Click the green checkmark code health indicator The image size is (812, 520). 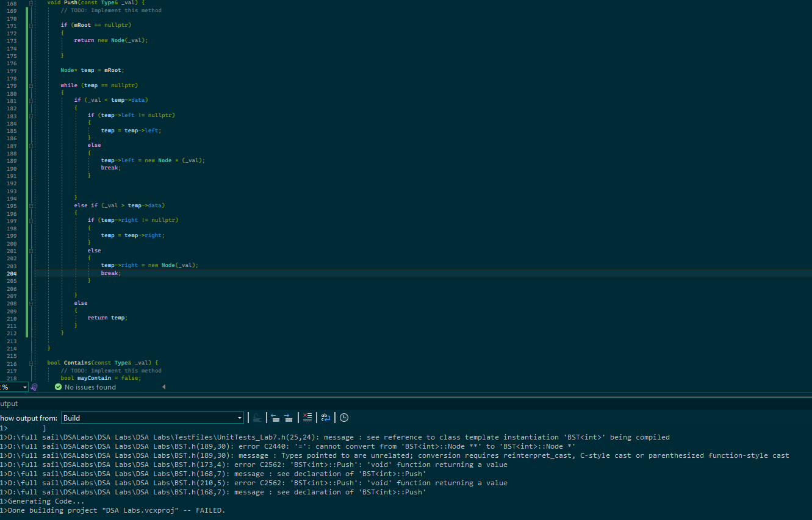(x=59, y=386)
